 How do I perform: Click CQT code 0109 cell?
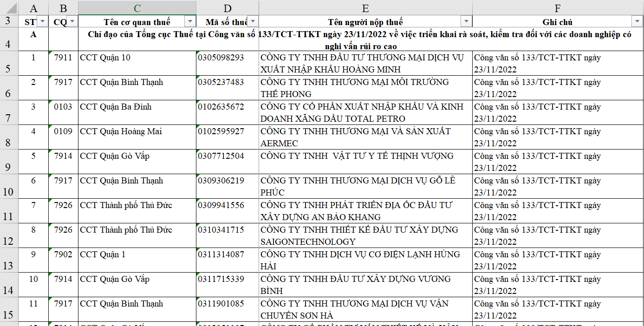pyautogui.click(x=63, y=137)
